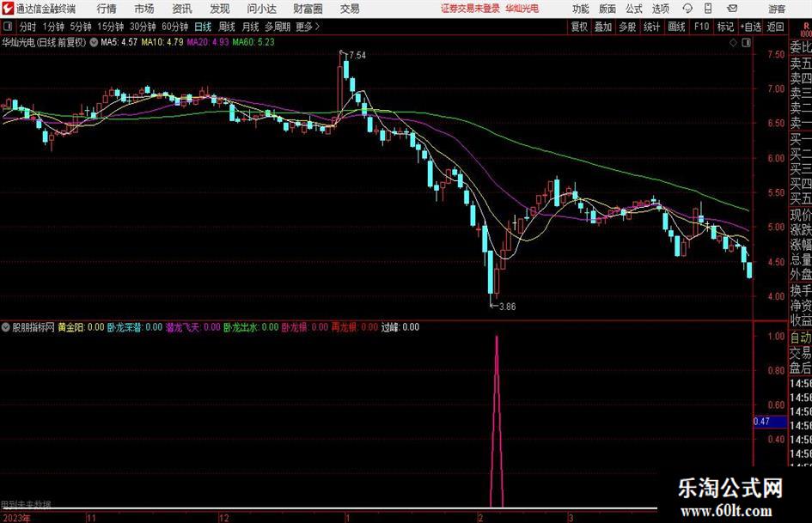Click the 通达信 red logo icon
The height and width of the screenshot is (523, 812).
[8, 9]
